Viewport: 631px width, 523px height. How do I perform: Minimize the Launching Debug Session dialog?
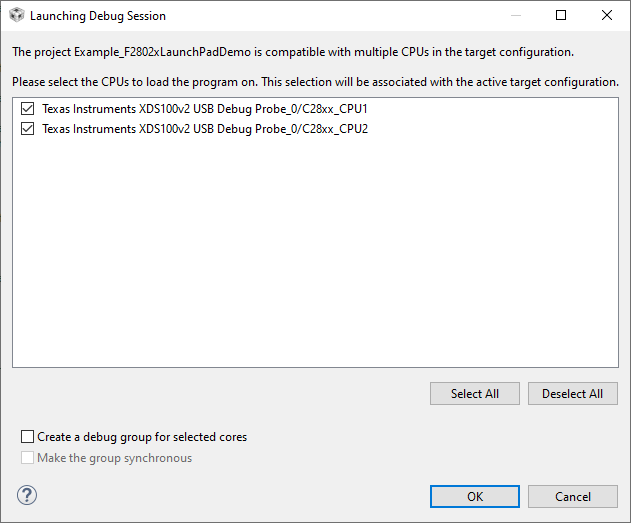click(515, 16)
